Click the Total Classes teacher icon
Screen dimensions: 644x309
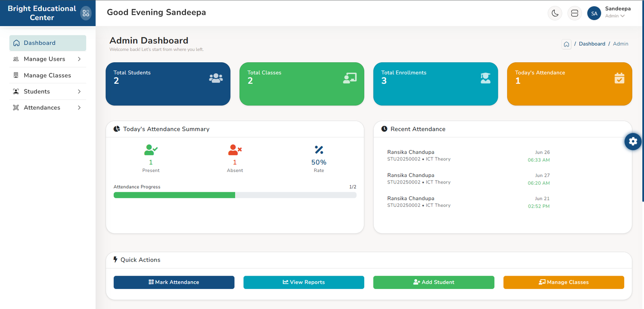[350, 78]
